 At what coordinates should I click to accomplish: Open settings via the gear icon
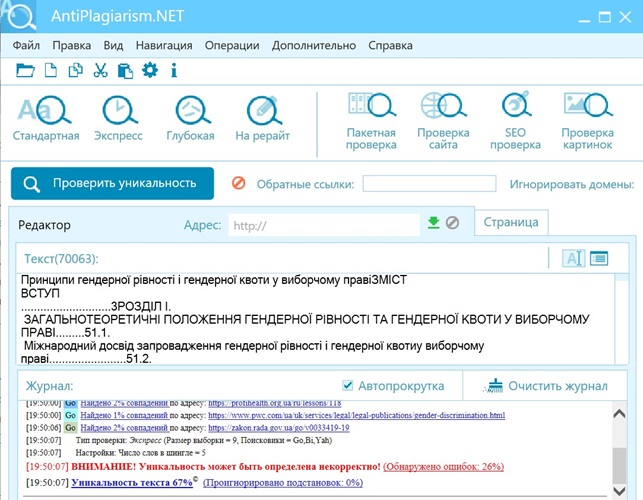tap(150, 70)
